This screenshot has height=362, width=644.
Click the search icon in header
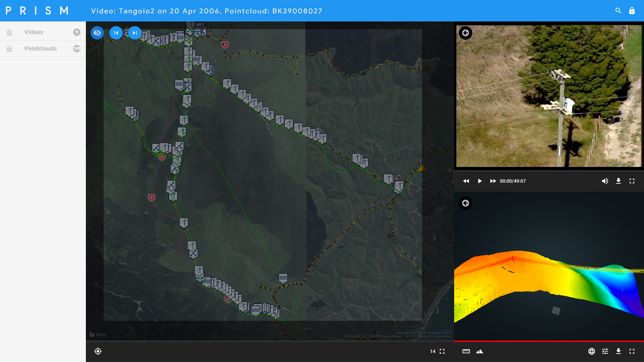[x=618, y=11]
